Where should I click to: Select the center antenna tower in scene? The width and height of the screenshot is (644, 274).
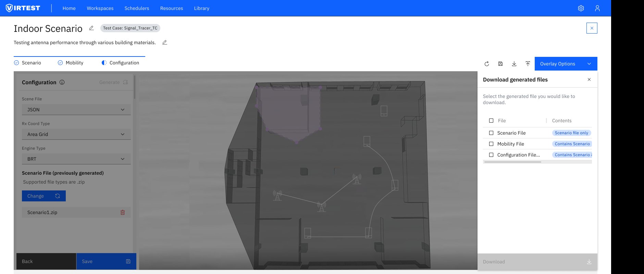tap(357, 179)
